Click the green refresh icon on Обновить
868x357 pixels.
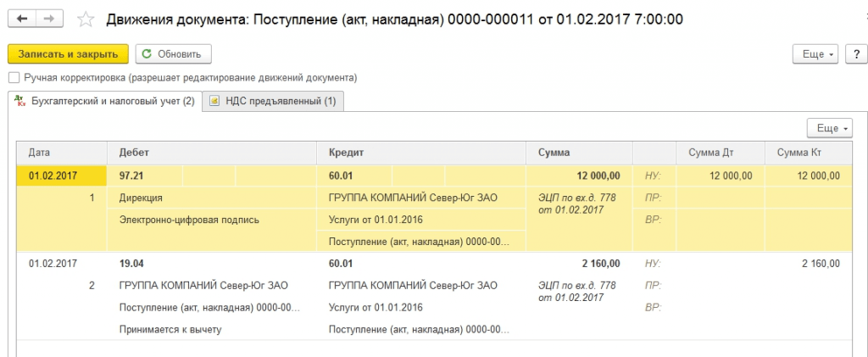[147, 54]
